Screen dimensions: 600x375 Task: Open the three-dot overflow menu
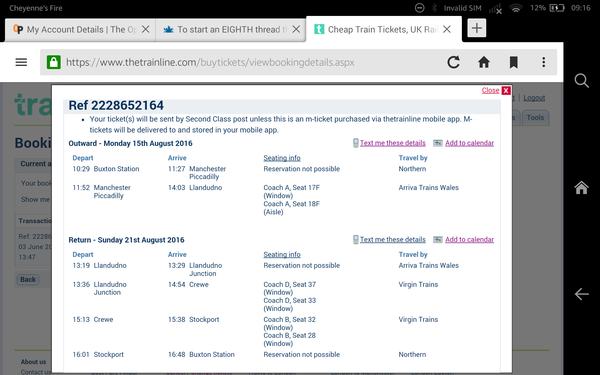tap(543, 62)
